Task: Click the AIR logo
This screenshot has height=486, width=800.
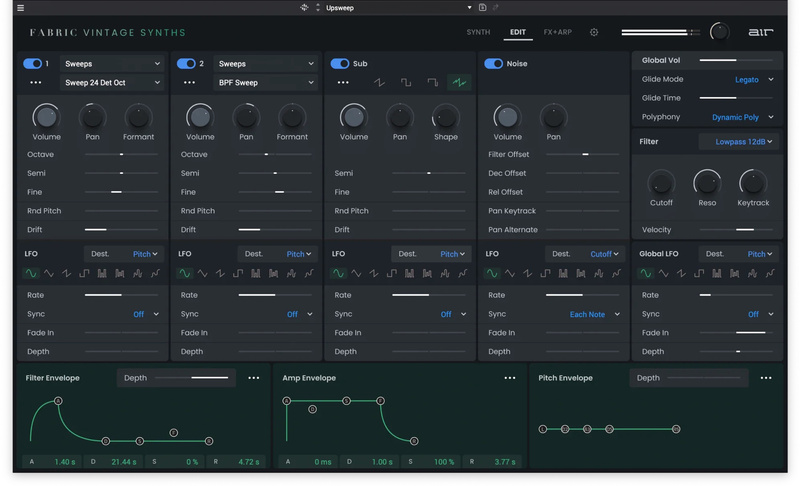Action: coord(761,32)
